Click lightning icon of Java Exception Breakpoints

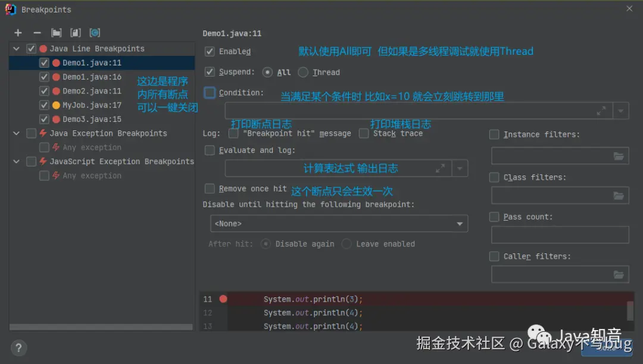[43, 133]
